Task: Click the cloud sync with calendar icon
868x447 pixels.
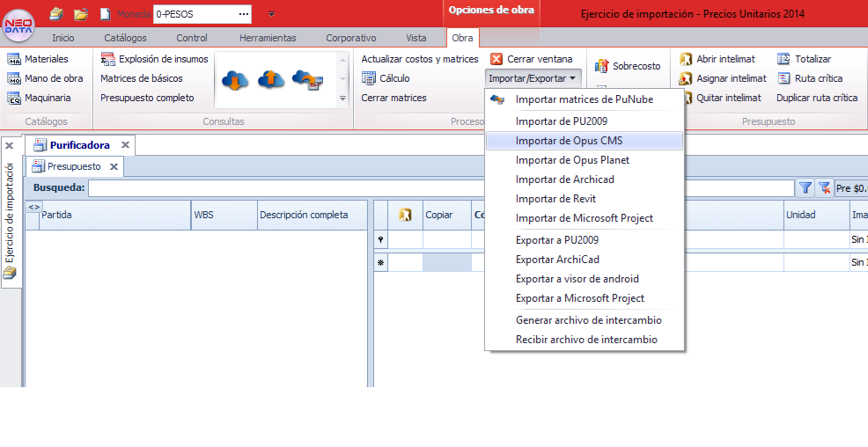Action: (x=308, y=80)
